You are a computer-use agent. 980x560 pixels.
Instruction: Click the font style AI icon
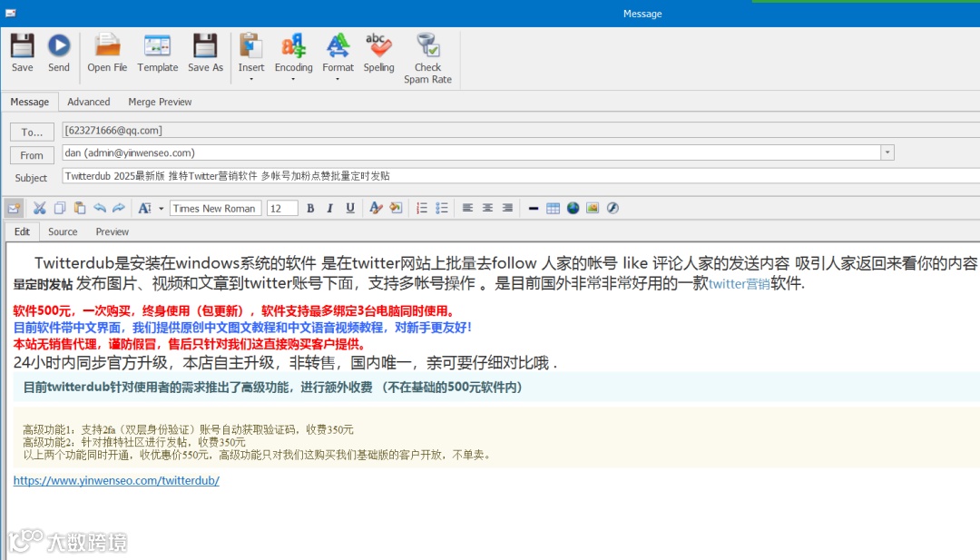click(144, 208)
